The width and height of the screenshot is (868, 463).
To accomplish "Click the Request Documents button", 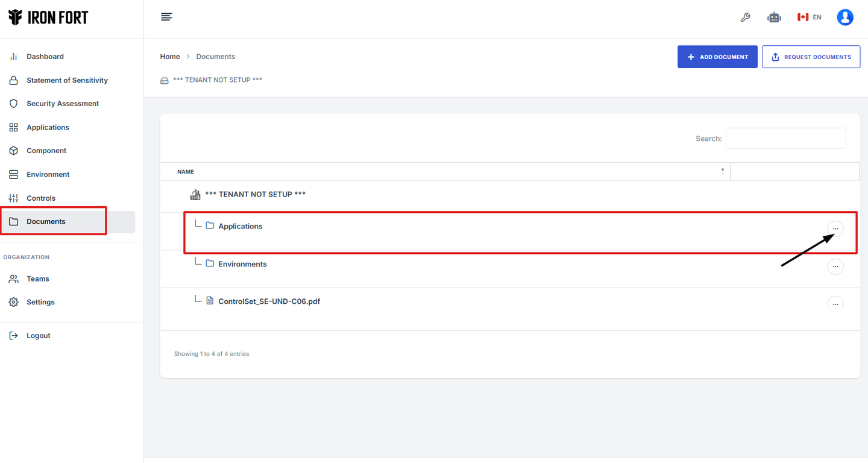I will coord(811,57).
